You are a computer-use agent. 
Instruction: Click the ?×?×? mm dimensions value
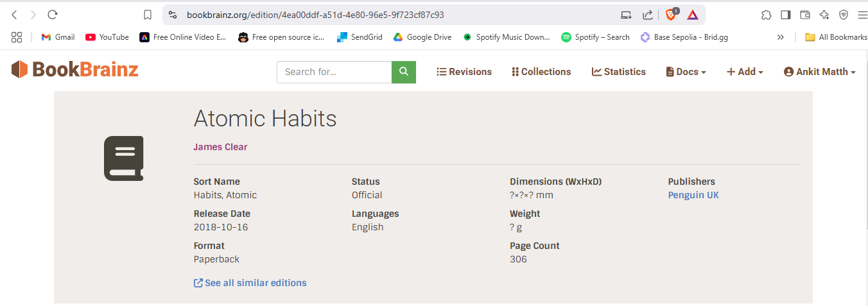point(532,195)
